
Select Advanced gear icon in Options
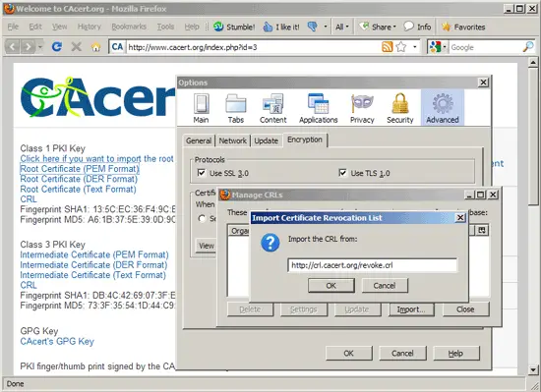(443, 104)
